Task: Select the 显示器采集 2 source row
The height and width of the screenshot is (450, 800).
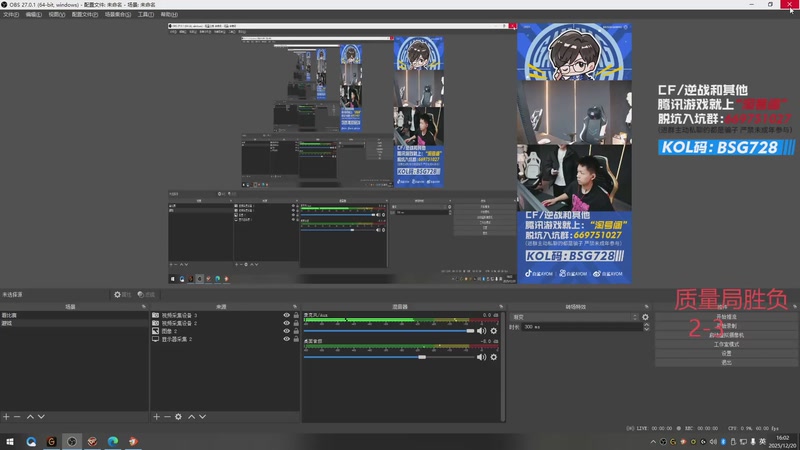Action: (224, 339)
